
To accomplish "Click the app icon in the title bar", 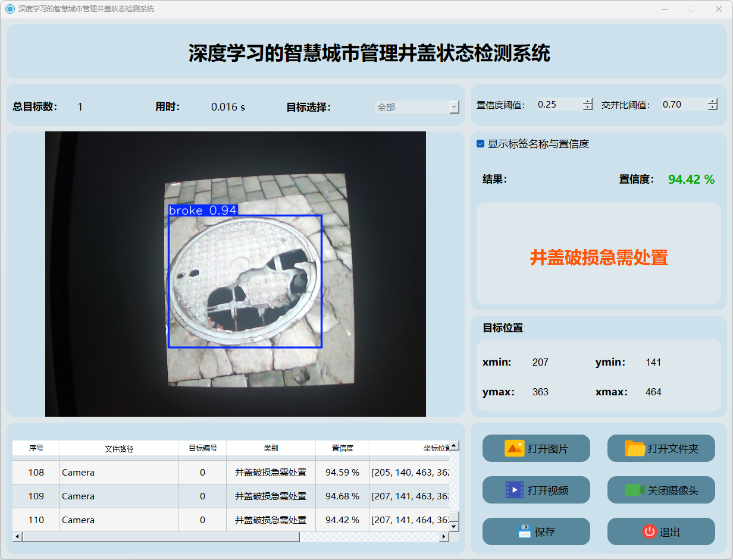I will pyautogui.click(x=10, y=9).
